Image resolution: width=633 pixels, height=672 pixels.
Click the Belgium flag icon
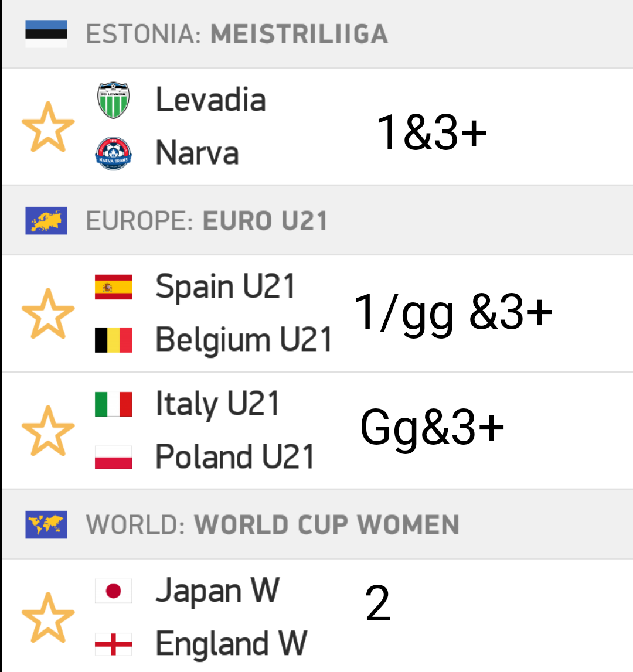pos(113,340)
